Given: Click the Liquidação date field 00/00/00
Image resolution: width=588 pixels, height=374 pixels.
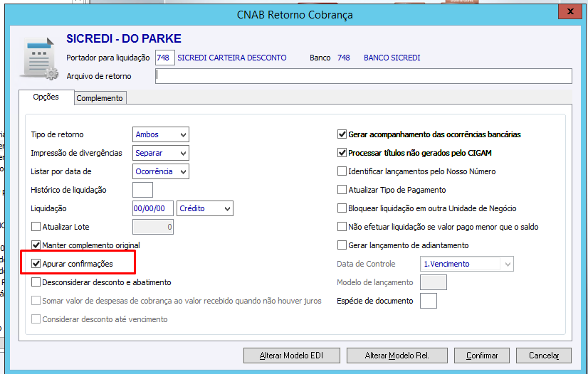Looking at the screenshot, I should coord(153,208).
